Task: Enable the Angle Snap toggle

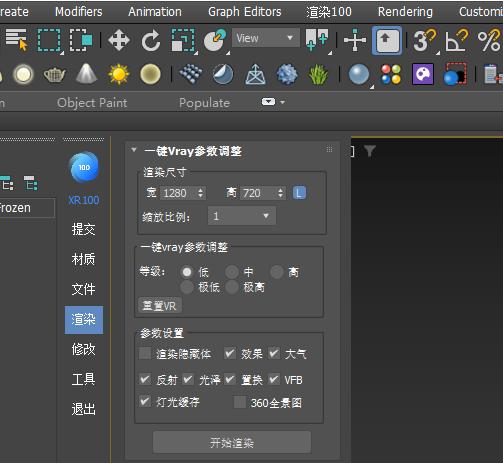Action: point(457,40)
